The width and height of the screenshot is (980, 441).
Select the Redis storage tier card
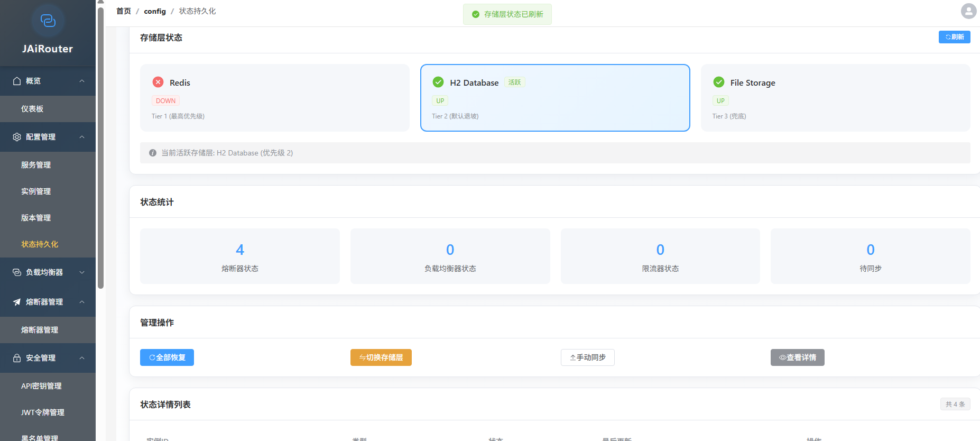click(x=275, y=98)
